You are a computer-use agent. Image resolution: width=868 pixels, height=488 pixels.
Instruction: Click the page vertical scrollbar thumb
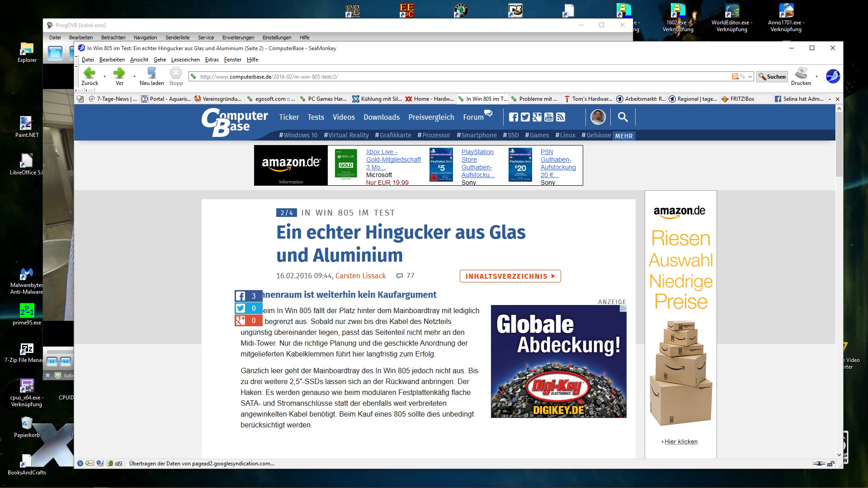839,145
